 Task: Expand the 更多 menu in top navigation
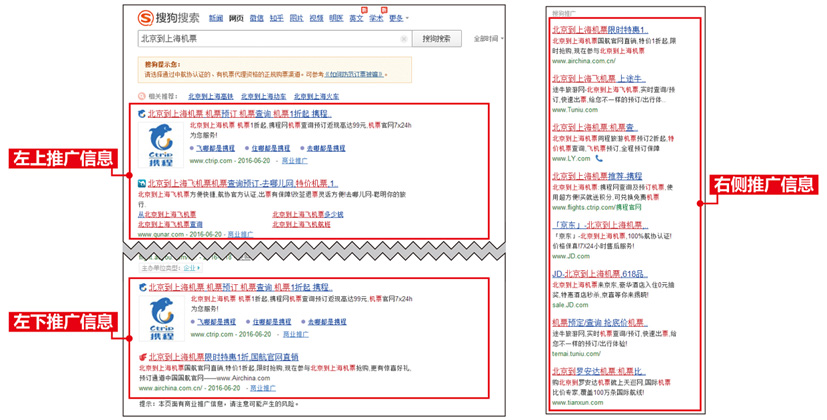click(397, 18)
